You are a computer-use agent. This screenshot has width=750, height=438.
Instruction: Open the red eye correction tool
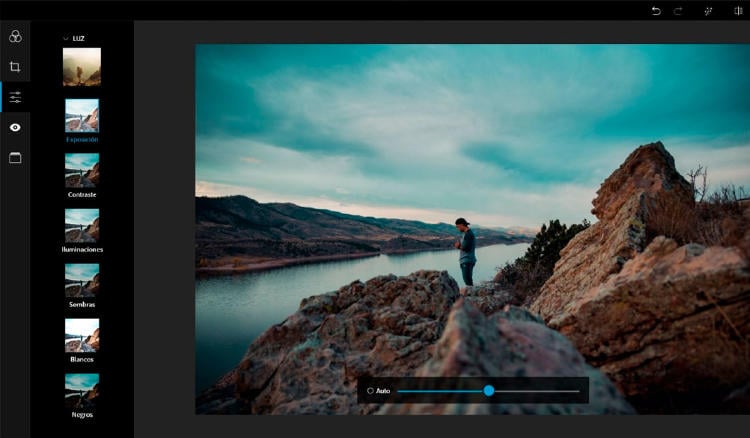click(x=15, y=127)
